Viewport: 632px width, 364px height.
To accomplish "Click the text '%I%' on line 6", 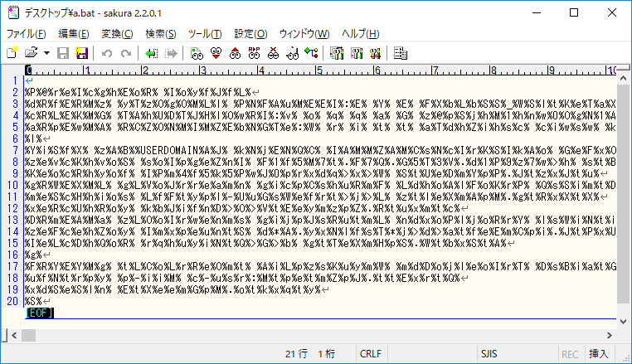I will click(33, 138).
